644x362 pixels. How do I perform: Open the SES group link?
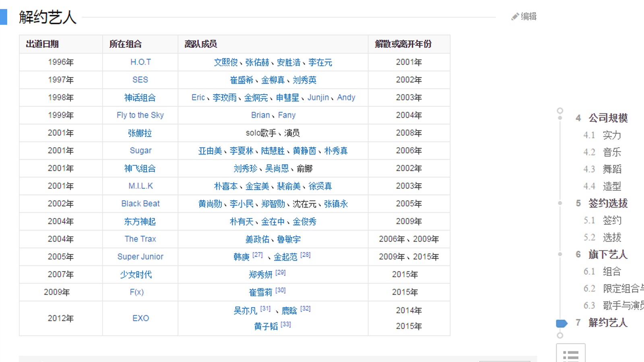click(x=140, y=80)
